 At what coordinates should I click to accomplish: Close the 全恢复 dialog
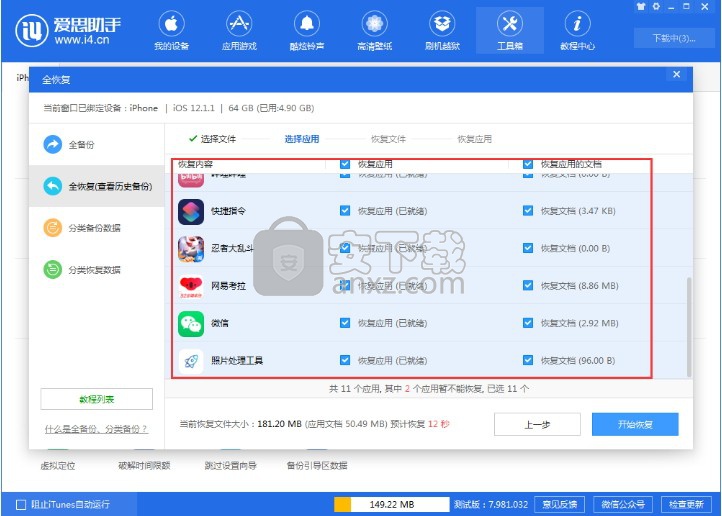pos(676,74)
